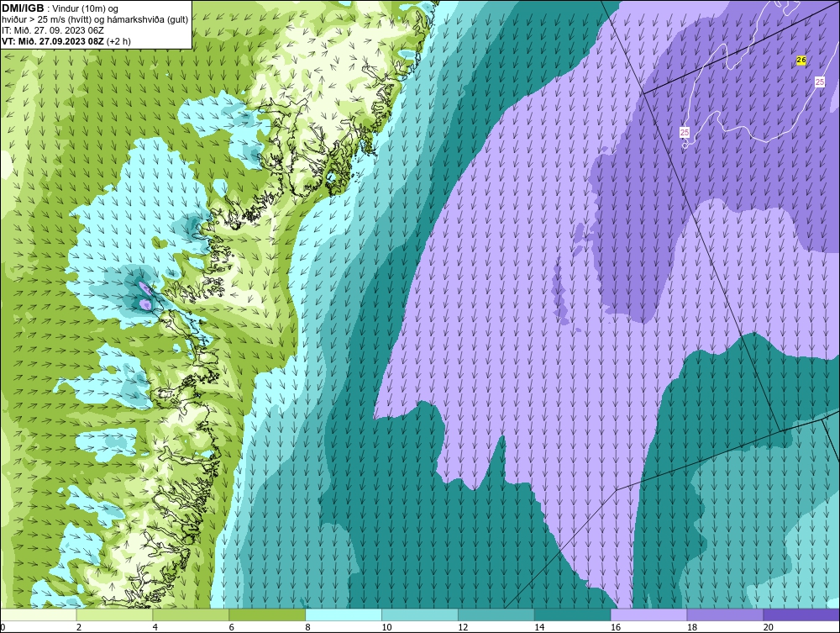Click the 16–18 m/s light lavender swatch
The height and width of the screenshot is (633, 840).
click(648, 615)
